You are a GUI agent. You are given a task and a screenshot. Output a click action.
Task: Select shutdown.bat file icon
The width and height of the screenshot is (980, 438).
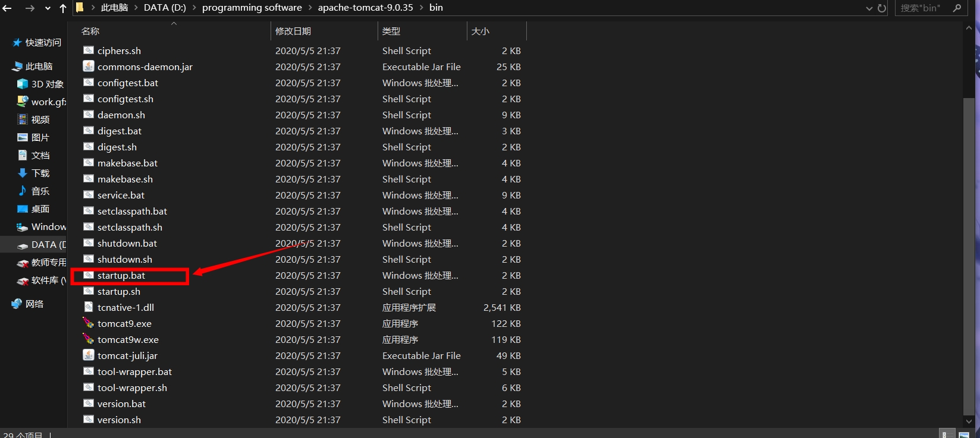pyautogui.click(x=89, y=243)
